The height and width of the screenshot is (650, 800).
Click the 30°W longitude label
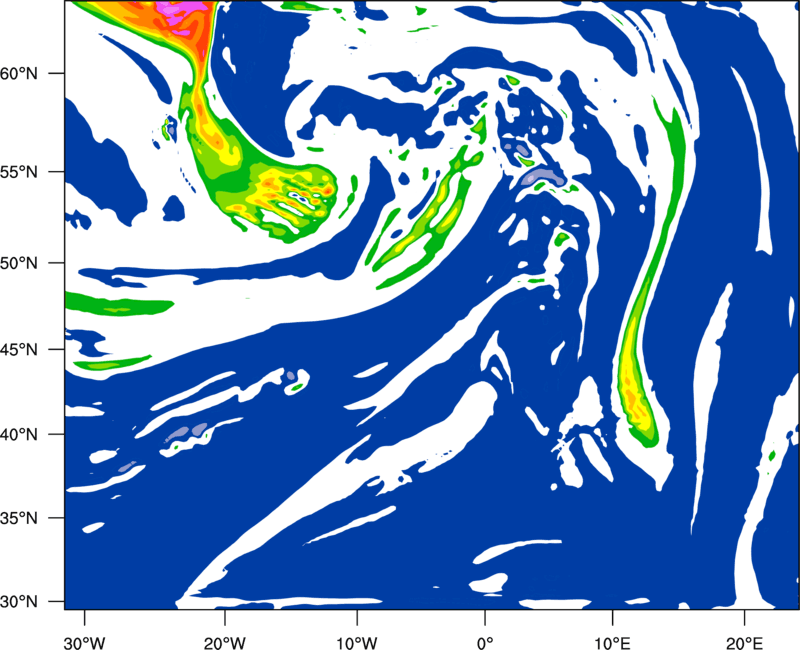[85, 643]
